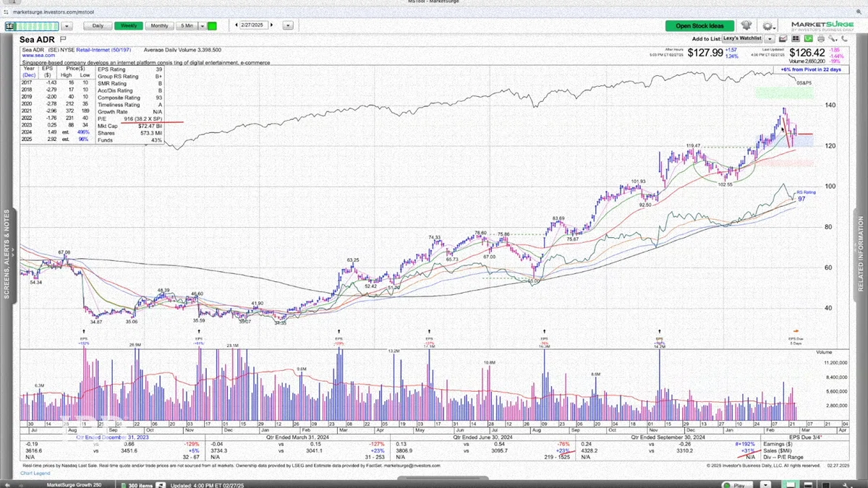868x488 pixels.
Task: Open the date picker dropdown
Action: 288,25
